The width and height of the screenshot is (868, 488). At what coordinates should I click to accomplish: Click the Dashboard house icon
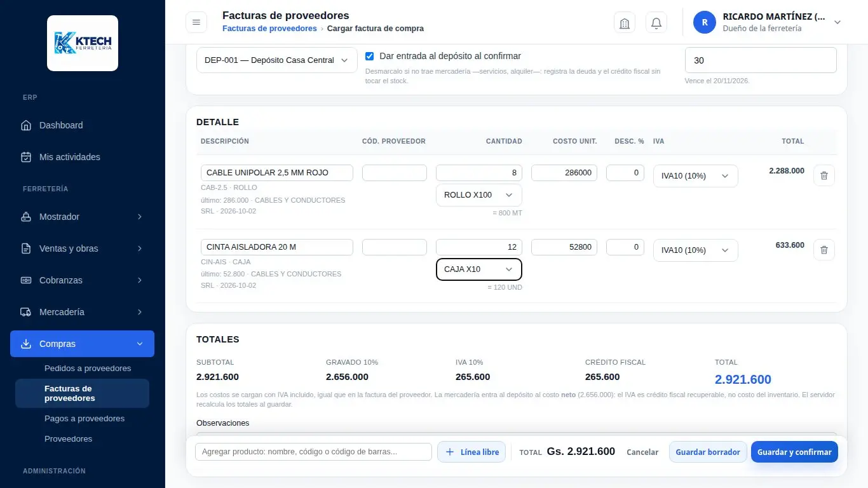click(26, 125)
